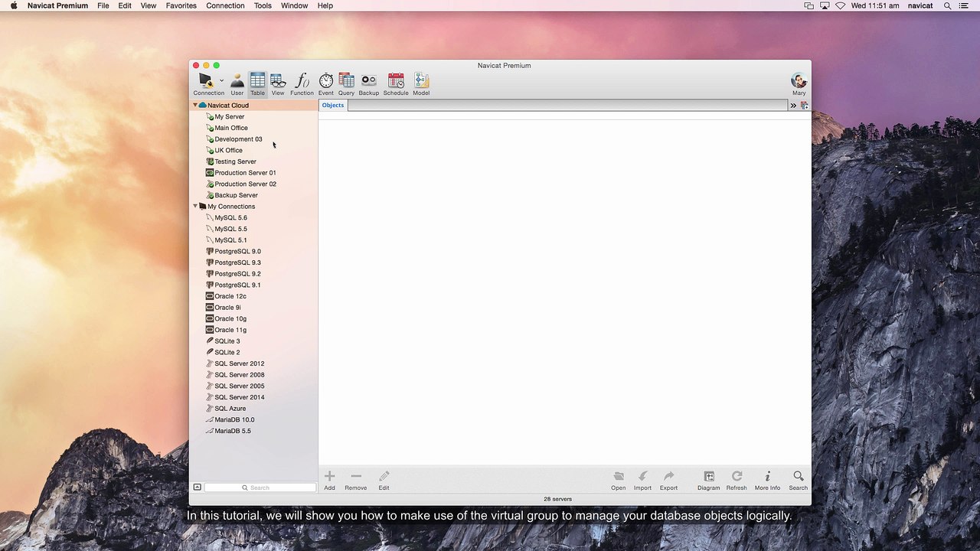Select SQL Server 2012 connection
Viewport: 980px width, 551px height.
(x=239, y=364)
